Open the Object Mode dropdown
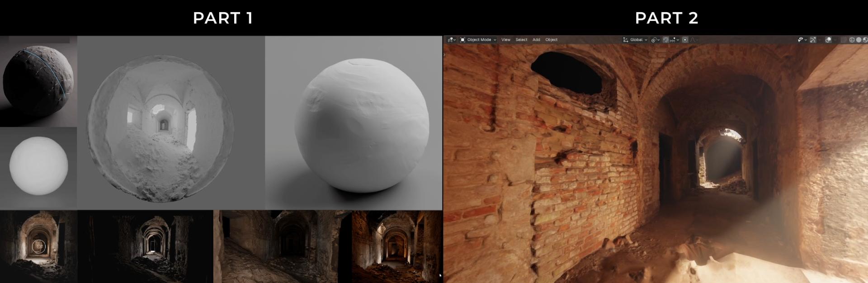 [478, 40]
